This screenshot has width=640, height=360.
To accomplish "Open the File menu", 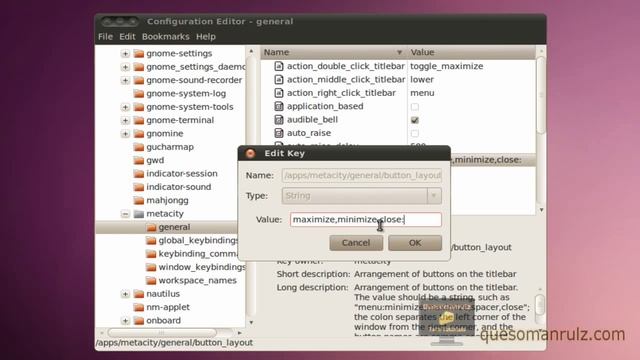I will pyautogui.click(x=105, y=37).
